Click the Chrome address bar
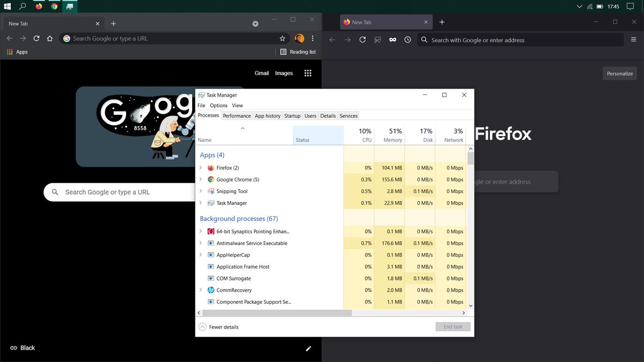This screenshot has height=362, width=644. (174, 39)
